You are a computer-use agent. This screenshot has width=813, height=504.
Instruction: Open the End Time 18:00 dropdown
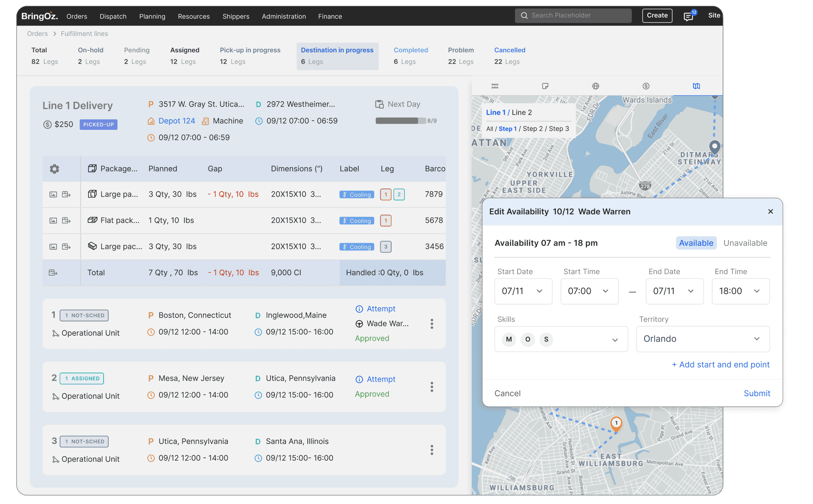(x=740, y=291)
